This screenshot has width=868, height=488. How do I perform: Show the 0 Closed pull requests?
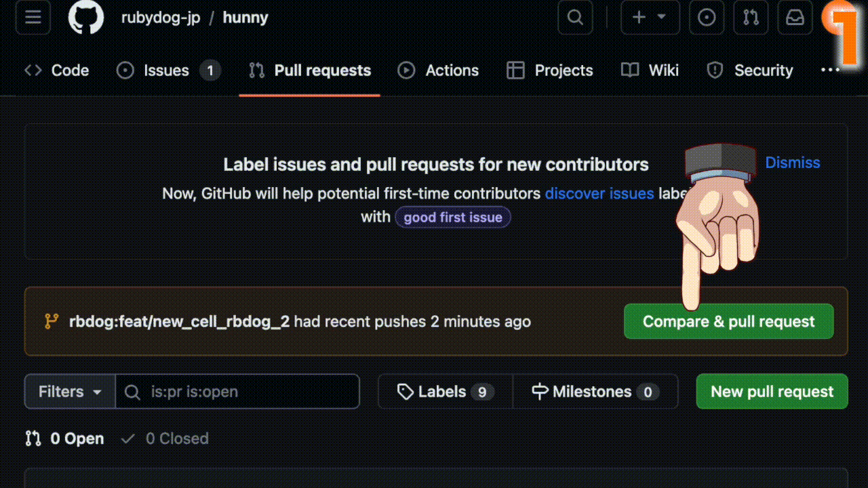point(165,439)
